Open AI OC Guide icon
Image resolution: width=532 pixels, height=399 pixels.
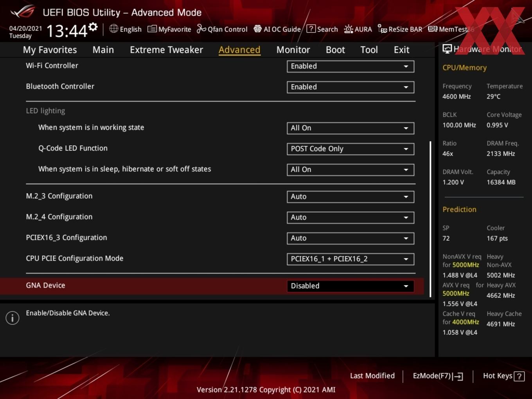pyautogui.click(x=257, y=29)
